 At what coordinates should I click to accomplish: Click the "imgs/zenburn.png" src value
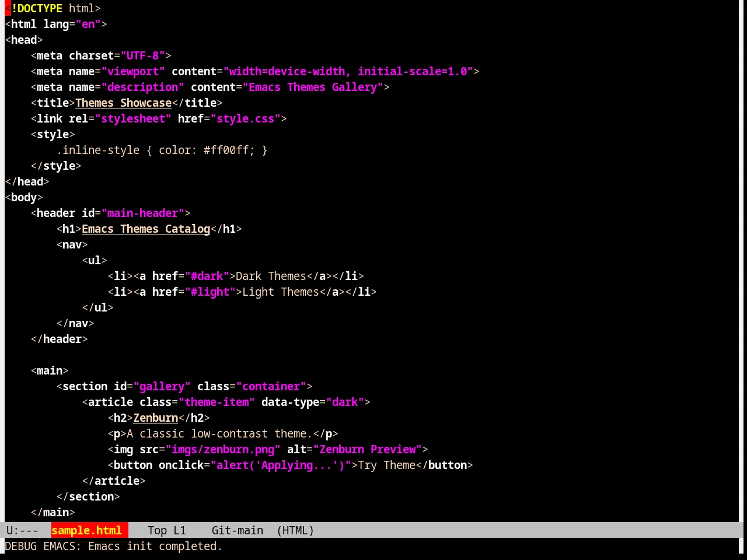pos(223,449)
